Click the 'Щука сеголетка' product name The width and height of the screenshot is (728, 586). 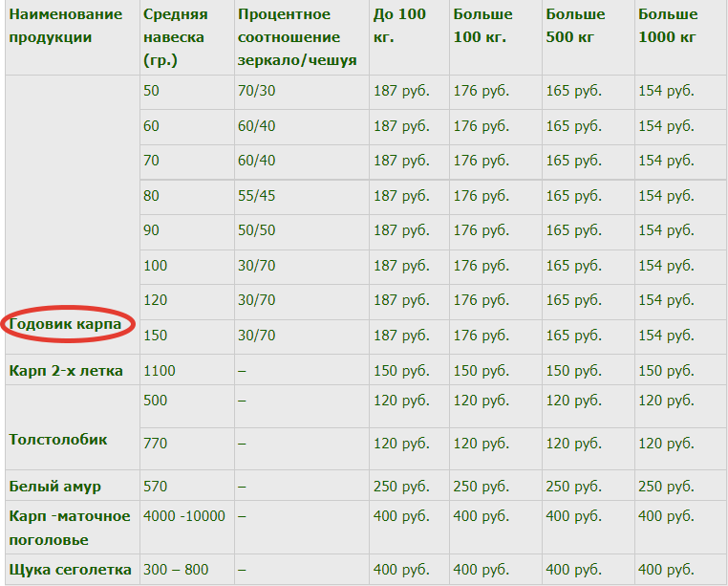point(70,570)
